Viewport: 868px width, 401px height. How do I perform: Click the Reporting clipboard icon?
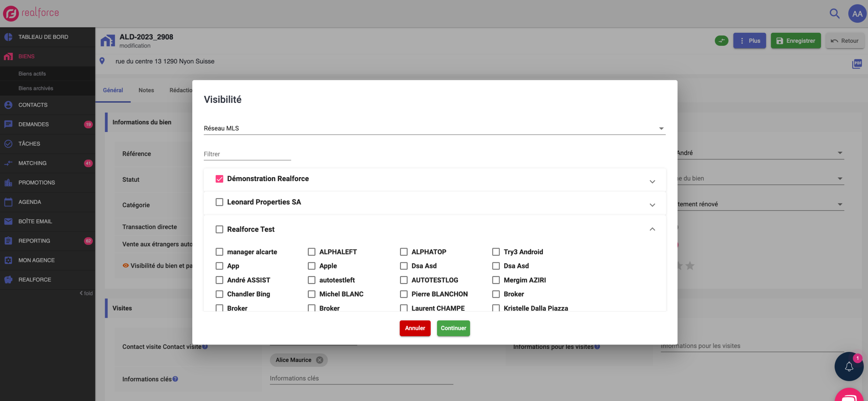8,241
